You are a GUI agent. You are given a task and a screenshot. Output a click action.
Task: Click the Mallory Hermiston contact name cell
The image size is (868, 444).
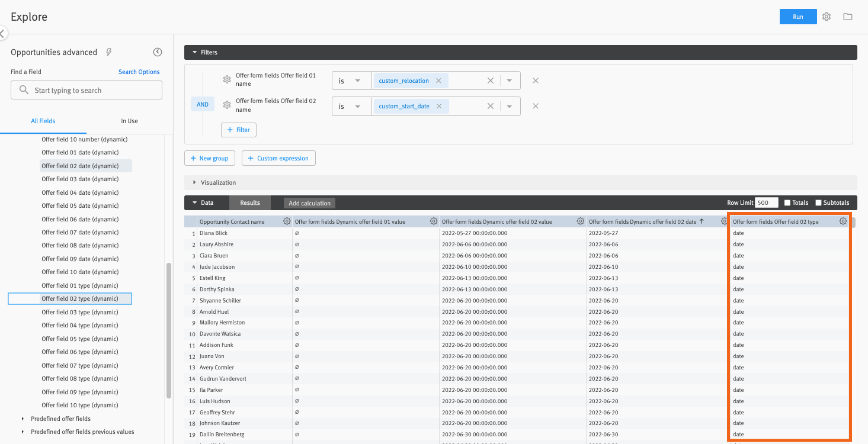coord(245,323)
